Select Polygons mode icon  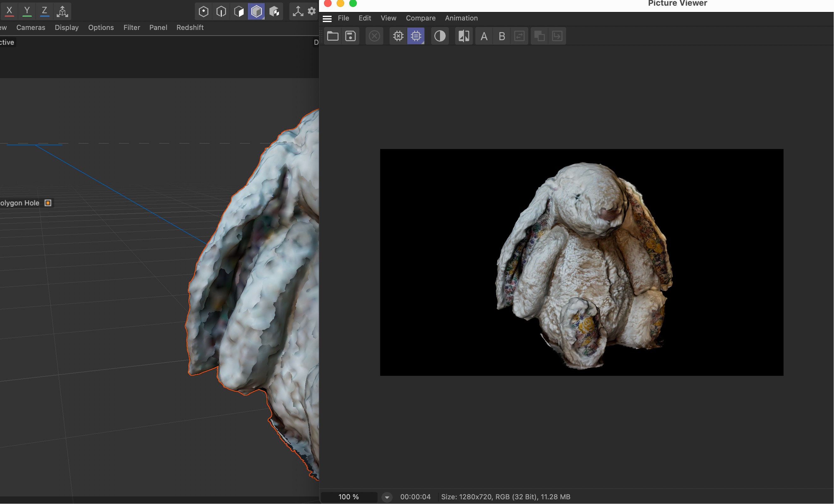pos(239,12)
